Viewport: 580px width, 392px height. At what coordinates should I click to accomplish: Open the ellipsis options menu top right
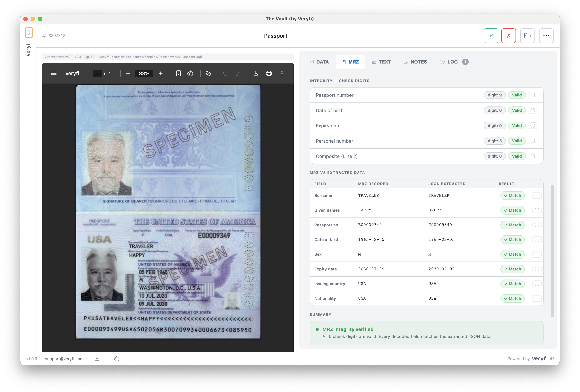(x=546, y=35)
